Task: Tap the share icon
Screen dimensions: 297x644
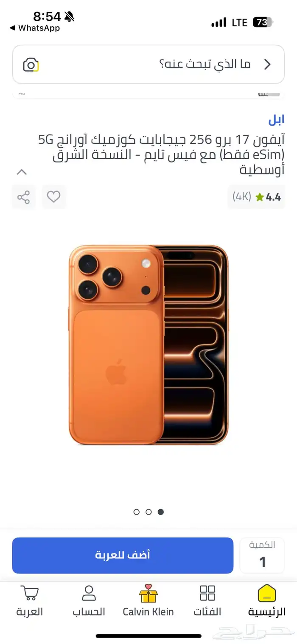Action: (x=23, y=197)
